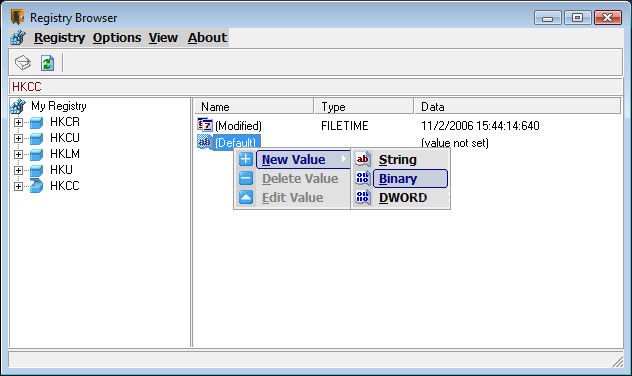
Task: Expand the HKCR tree node
Action: coord(18,122)
